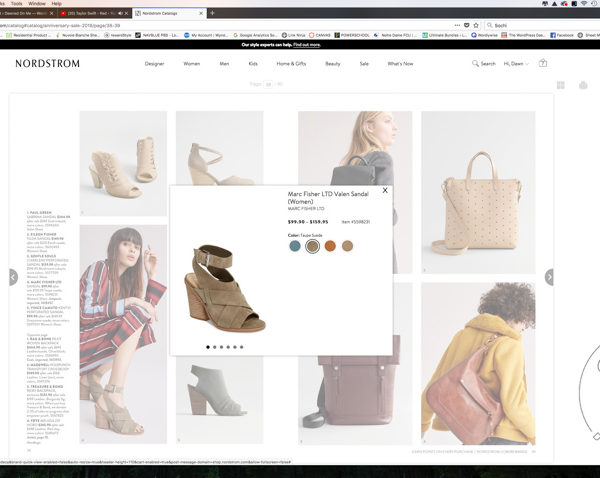Open the Home & Gifts menu
The height and width of the screenshot is (478, 600).
(x=291, y=64)
